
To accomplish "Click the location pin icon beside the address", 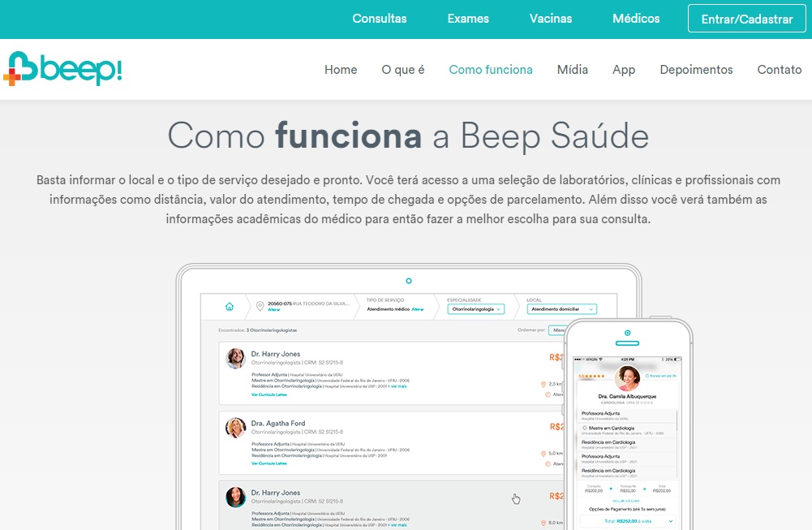I will pos(260,307).
